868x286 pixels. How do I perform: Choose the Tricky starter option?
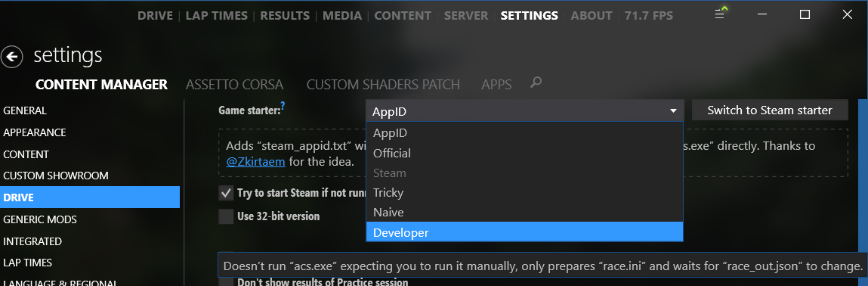pos(524,192)
